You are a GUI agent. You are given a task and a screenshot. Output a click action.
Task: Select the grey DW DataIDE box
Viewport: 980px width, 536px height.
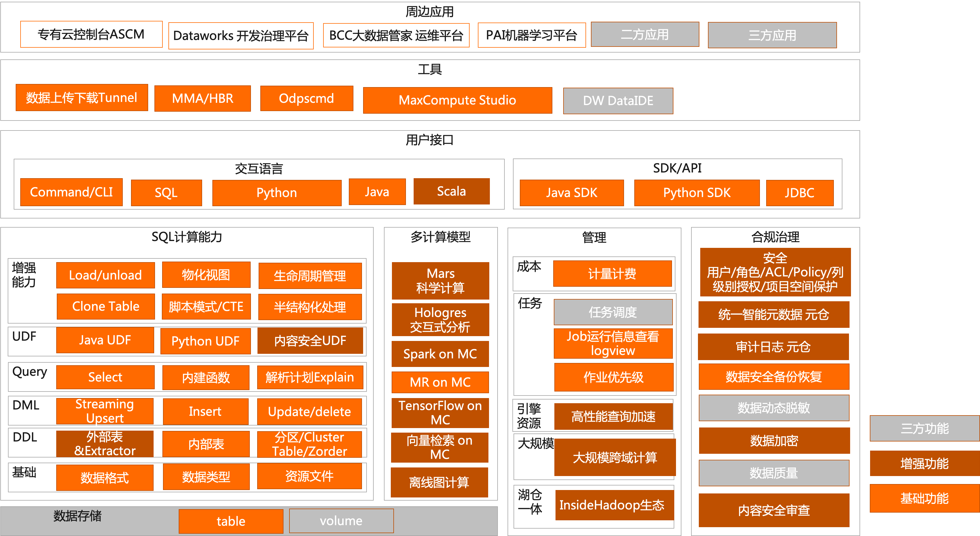618,101
